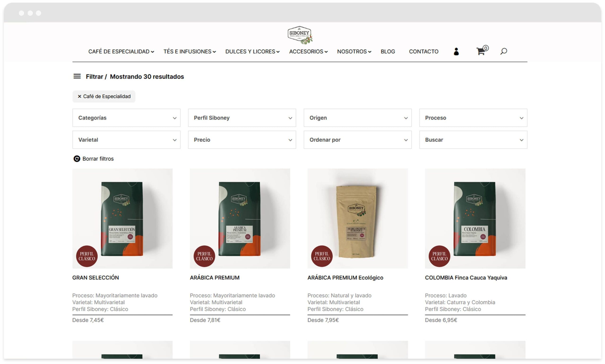Click the Perfil Clásico badge on Arábica Premium
Screen dimensions: 605x364
(204, 256)
